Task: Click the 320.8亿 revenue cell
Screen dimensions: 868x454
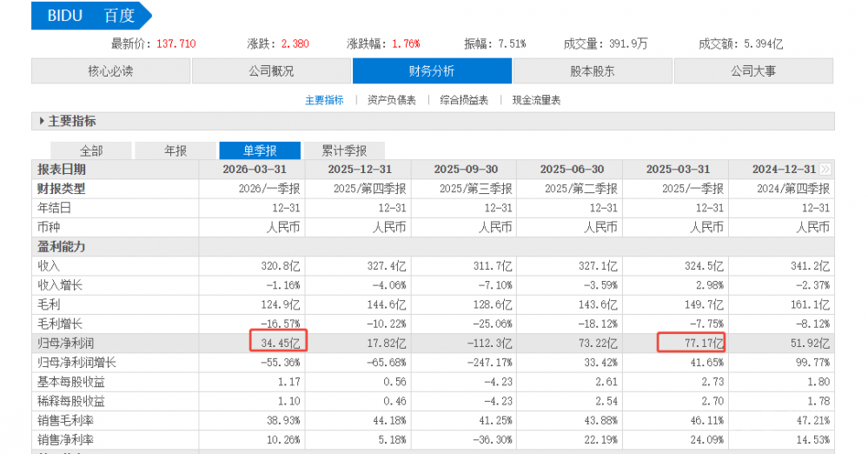Action: (280, 266)
